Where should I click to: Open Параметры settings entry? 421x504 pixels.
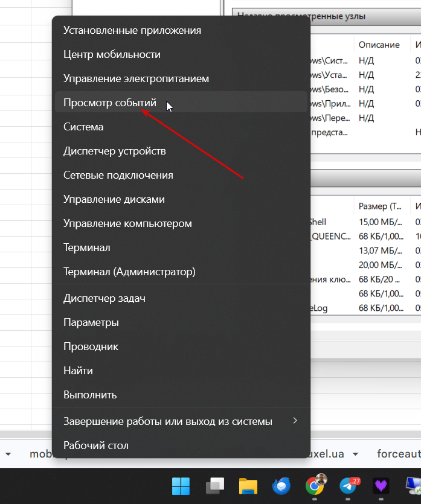[x=181, y=322]
